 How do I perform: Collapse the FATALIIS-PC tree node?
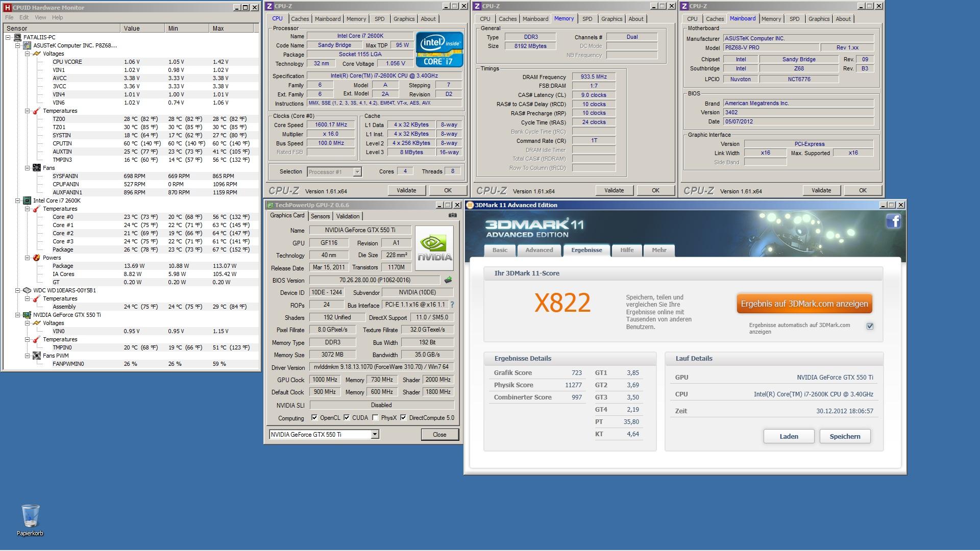(8, 37)
